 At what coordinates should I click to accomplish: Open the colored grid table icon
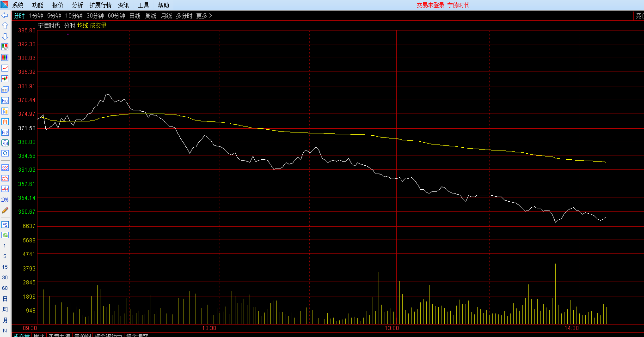pos(5,58)
